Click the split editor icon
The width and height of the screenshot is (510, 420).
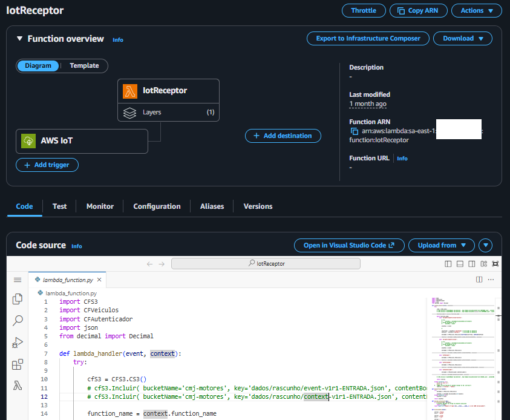[x=479, y=280]
